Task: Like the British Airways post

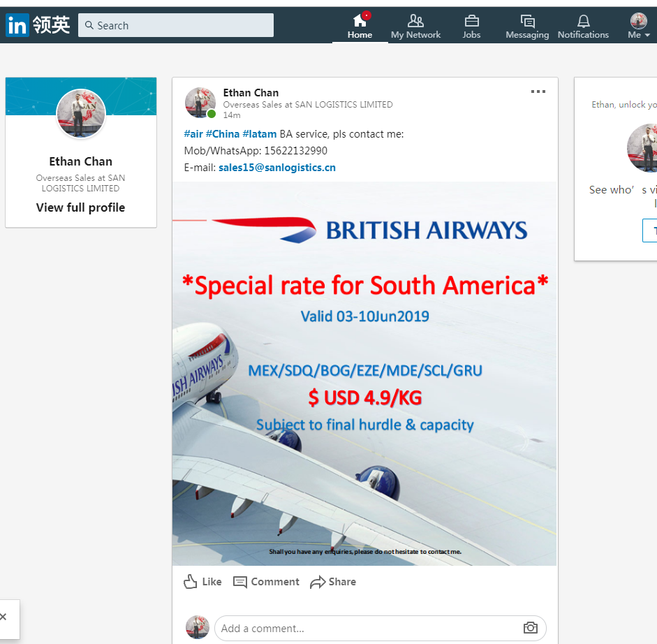Action: point(202,582)
